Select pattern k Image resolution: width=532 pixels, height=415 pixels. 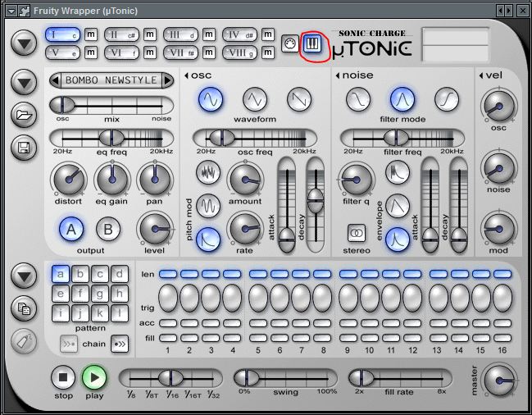click(100, 313)
